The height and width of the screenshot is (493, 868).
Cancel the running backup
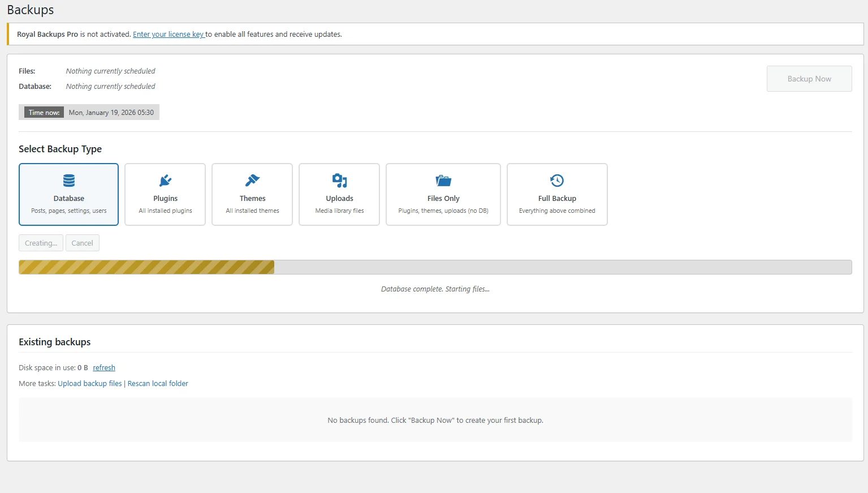pos(82,242)
